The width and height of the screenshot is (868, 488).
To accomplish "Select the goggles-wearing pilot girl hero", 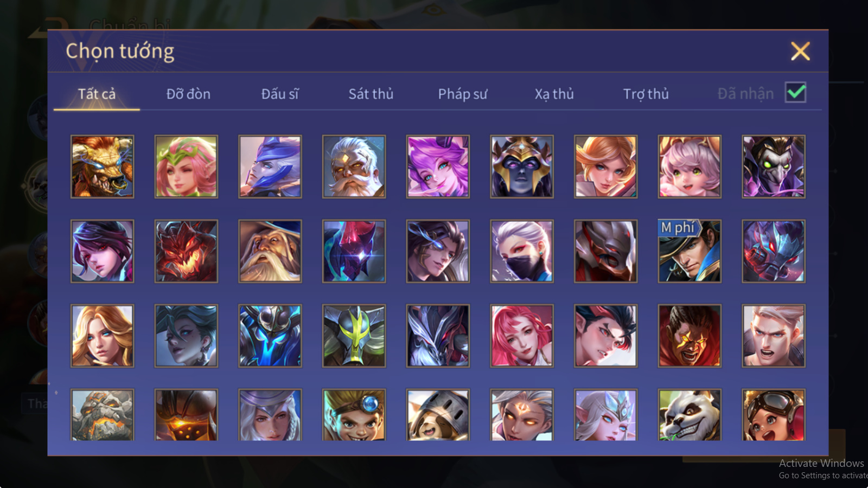I will coord(774,414).
